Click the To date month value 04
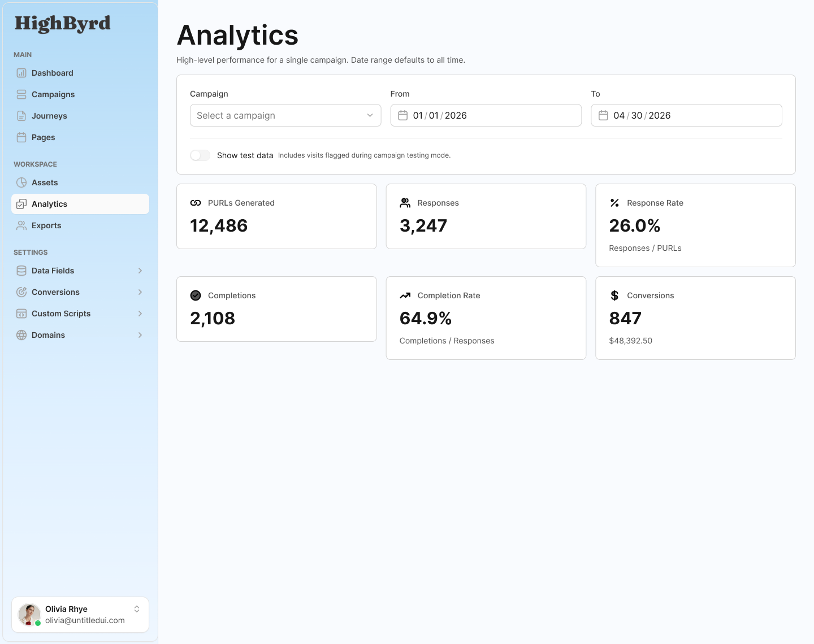The width and height of the screenshot is (814, 644). click(619, 115)
